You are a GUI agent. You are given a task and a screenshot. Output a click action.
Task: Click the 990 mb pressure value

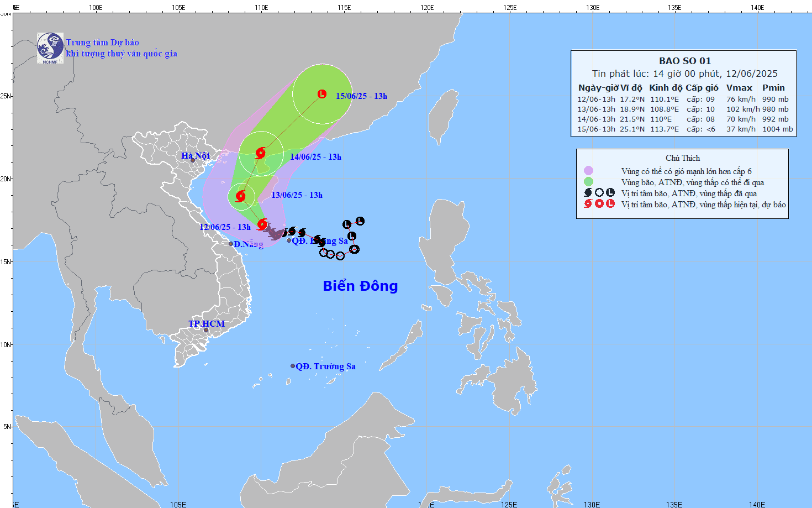pos(776,99)
